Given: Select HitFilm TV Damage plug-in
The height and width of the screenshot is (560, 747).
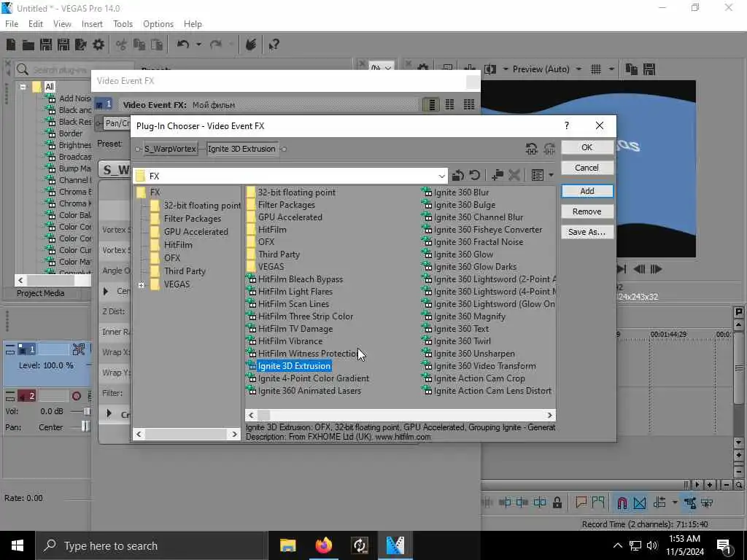Looking at the screenshot, I should click(x=295, y=329).
